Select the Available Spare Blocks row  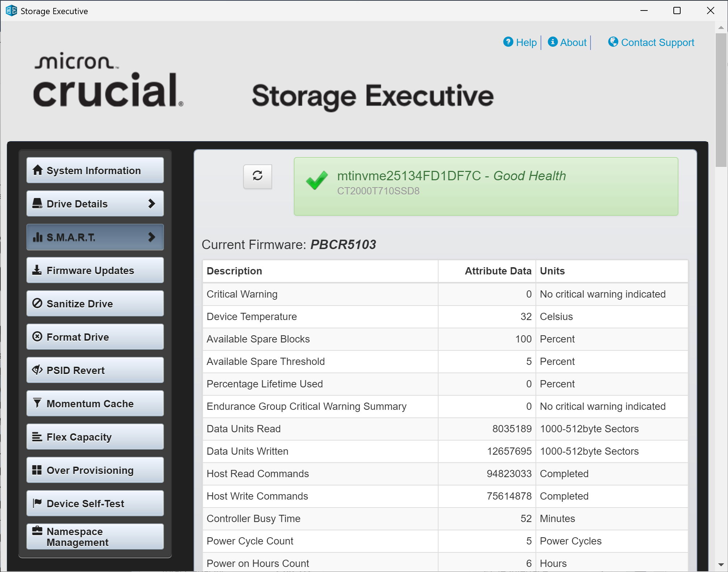tap(445, 339)
